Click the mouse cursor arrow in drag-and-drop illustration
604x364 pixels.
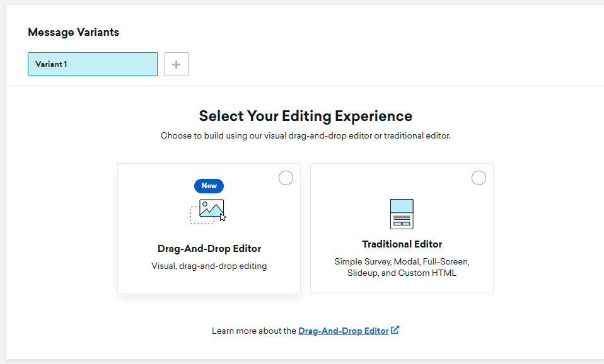[x=223, y=217]
